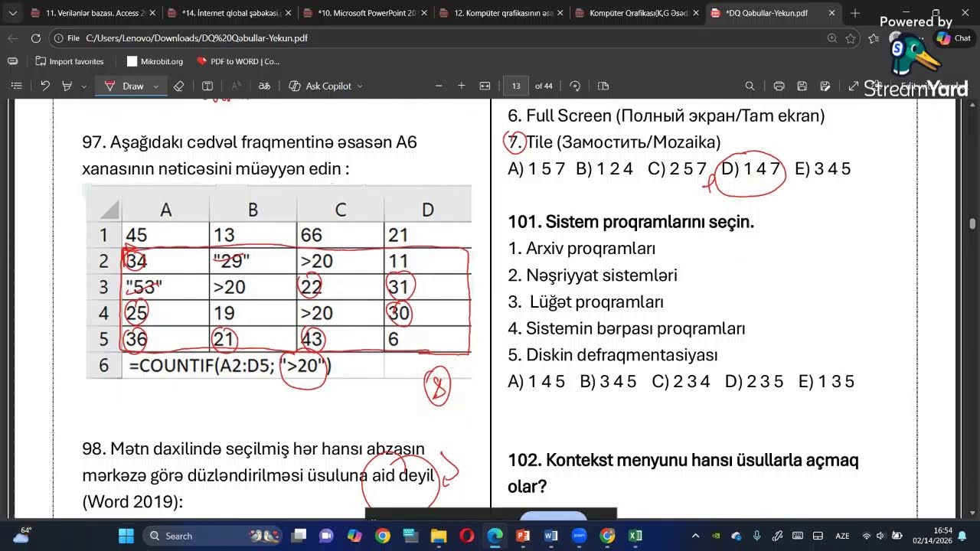Viewport: 980px width, 551px height.
Task: Open a new browser tab
Action: pyautogui.click(x=855, y=13)
